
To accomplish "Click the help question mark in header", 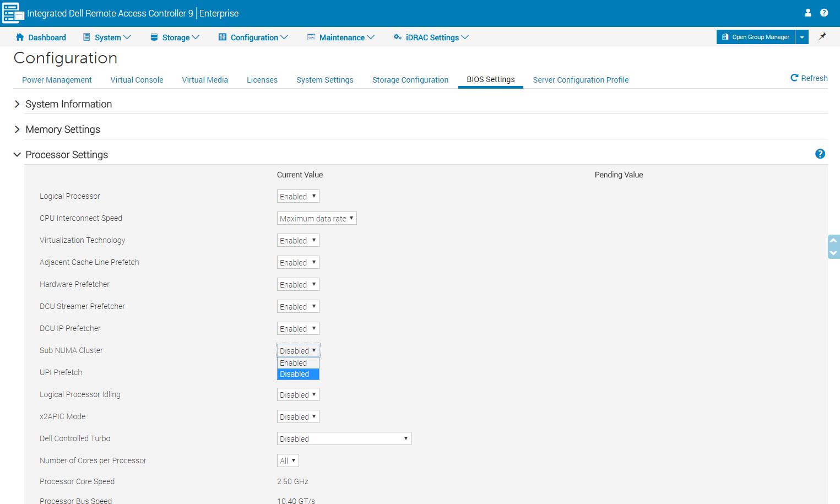I will (824, 13).
